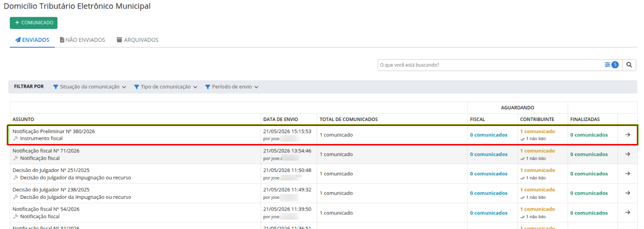Create a new Comunicado with the green button

[x=34, y=23]
